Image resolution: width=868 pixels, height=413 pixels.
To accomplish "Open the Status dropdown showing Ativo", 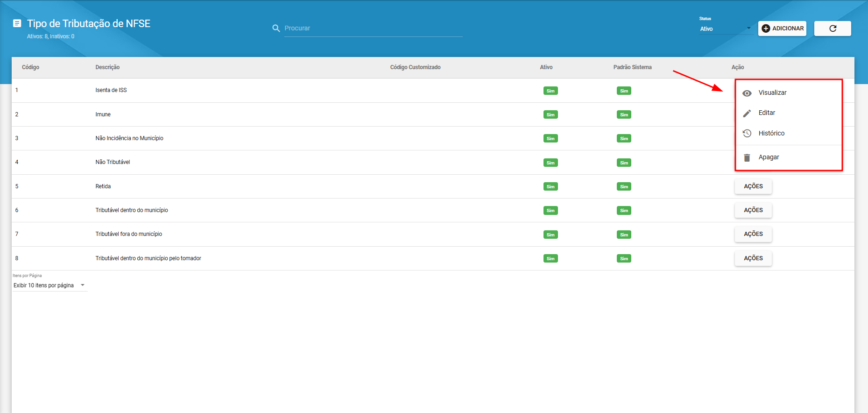I will tap(726, 28).
